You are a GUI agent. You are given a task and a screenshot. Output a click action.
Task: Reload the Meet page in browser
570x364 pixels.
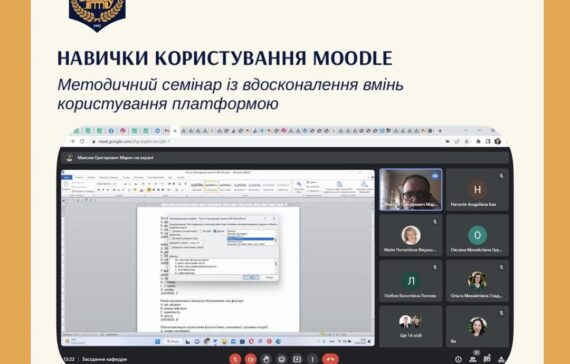click(82, 141)
